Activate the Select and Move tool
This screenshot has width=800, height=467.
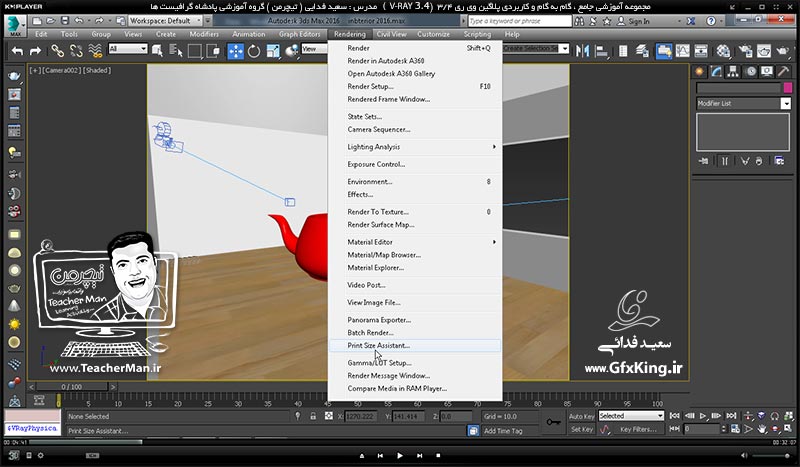tap(235, 51)
